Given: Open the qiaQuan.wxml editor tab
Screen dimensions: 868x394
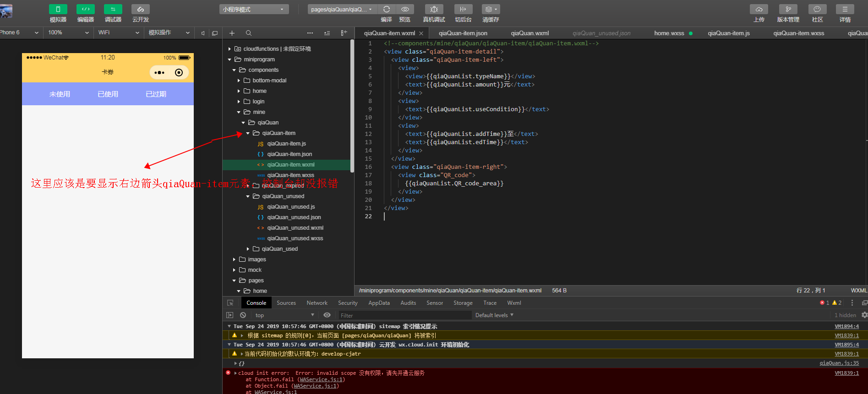Looking at the screenshot, I should 530,33.
